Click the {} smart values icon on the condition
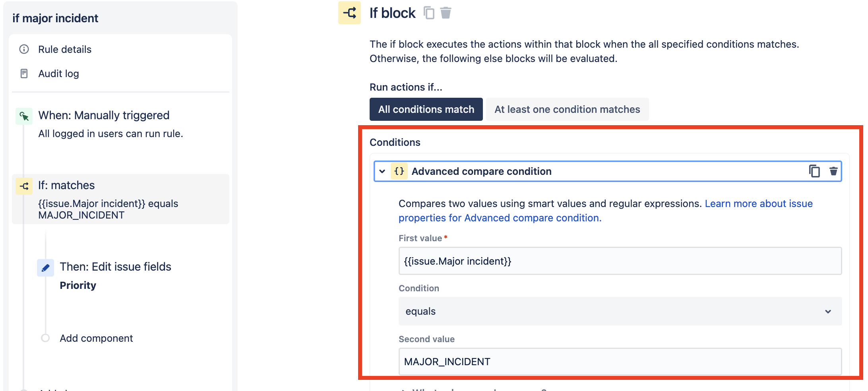This screenshot has width=868, height=391. pyautogui.click(x=399, y=171)
